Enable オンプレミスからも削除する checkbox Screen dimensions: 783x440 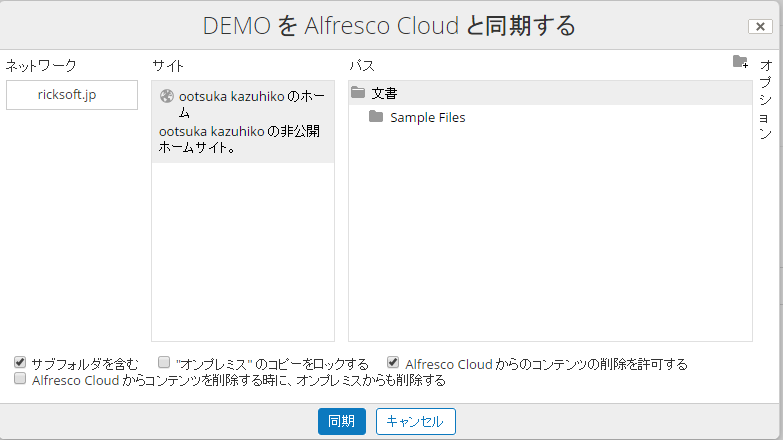pyautogui.click(x=20, y=379)
